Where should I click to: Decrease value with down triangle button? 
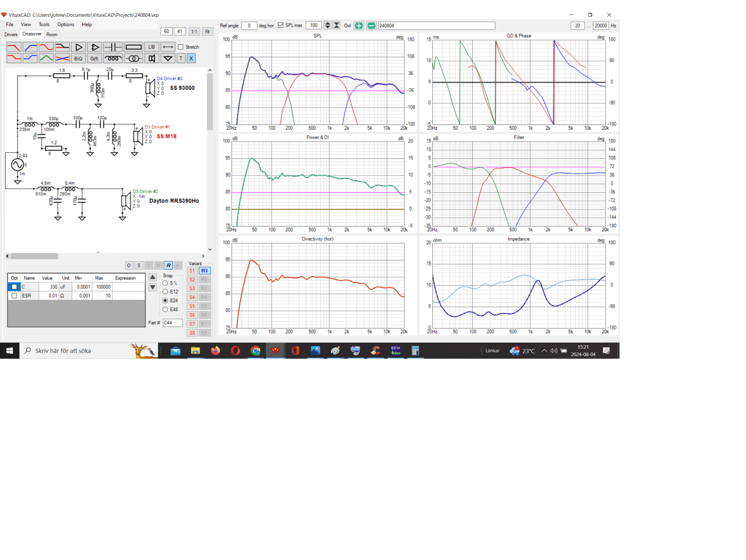point(153,287)
